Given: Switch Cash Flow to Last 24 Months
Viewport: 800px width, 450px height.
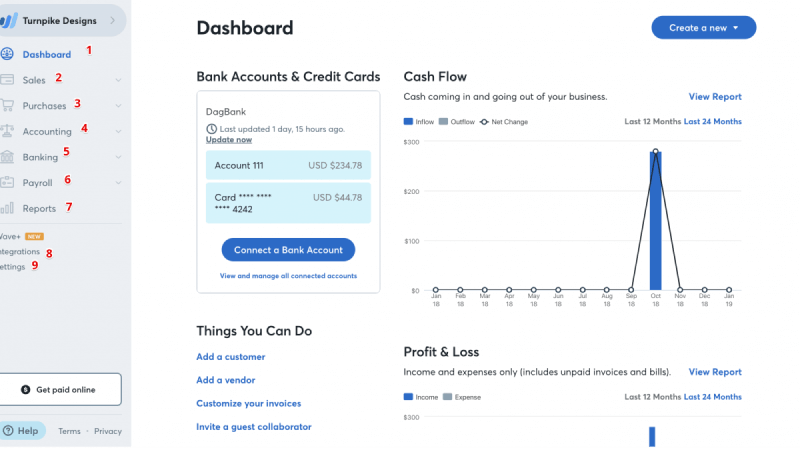Looking at the screenshot, I should click(x=712, y=121).
